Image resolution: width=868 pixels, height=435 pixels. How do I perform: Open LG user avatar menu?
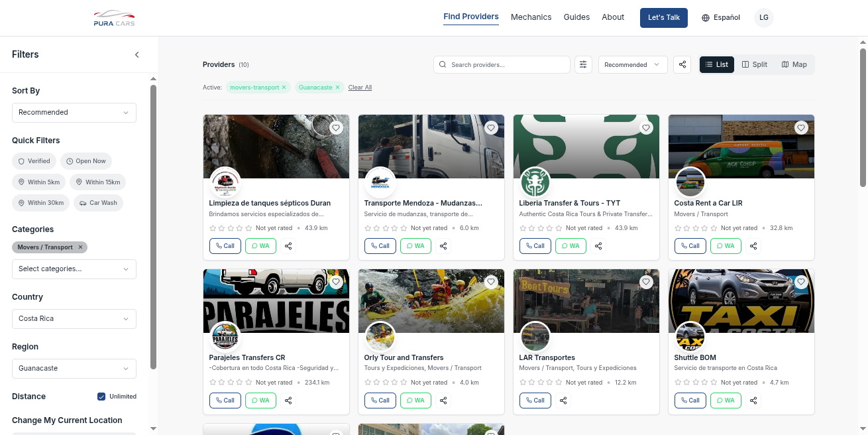[x=764, y=18]
